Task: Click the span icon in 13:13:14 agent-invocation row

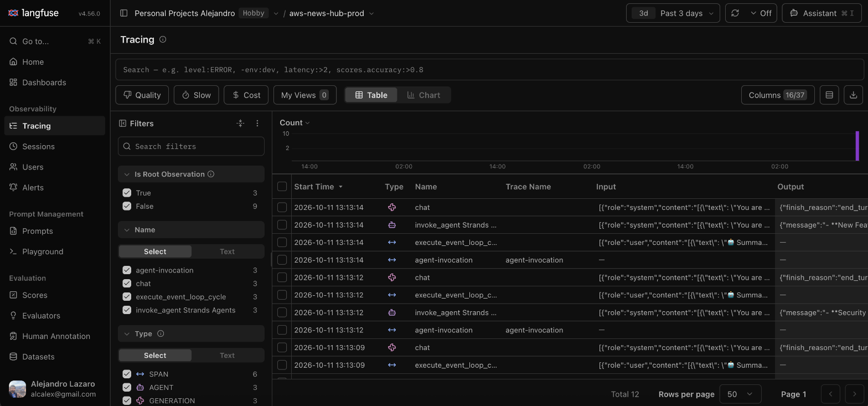Action: point(392,260)
